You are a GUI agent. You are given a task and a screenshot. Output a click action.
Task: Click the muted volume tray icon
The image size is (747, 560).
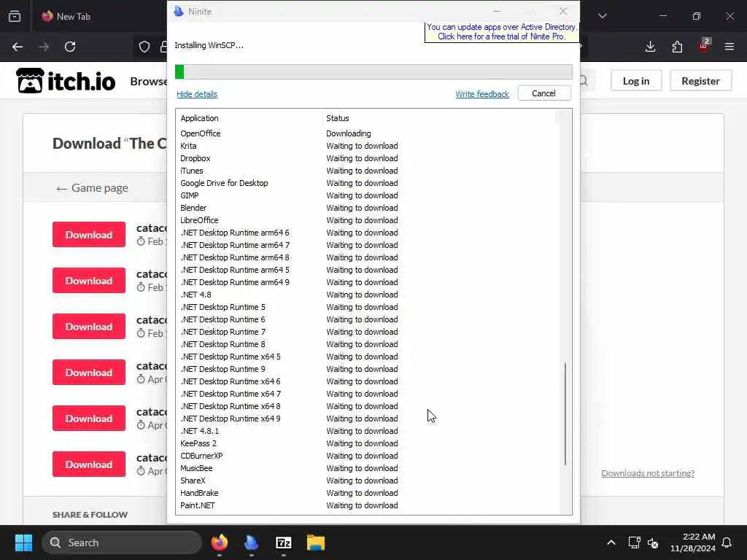point(653,542)
